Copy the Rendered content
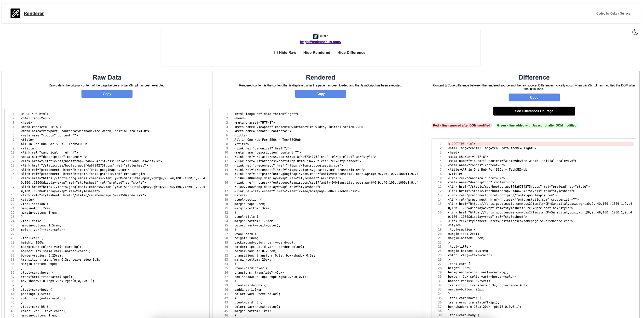 pyautogui.click(x=320, y=94)
